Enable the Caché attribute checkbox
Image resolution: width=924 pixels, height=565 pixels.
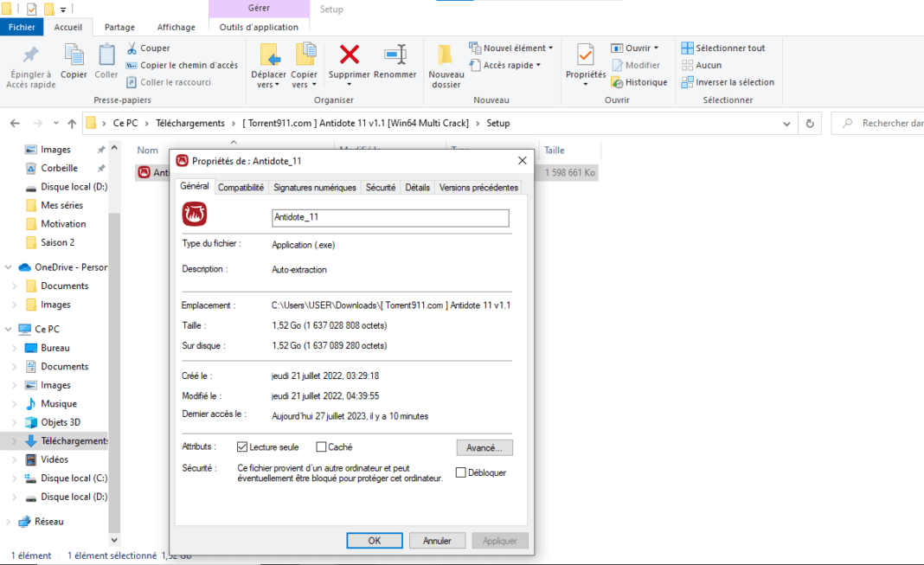click(321, 447)
